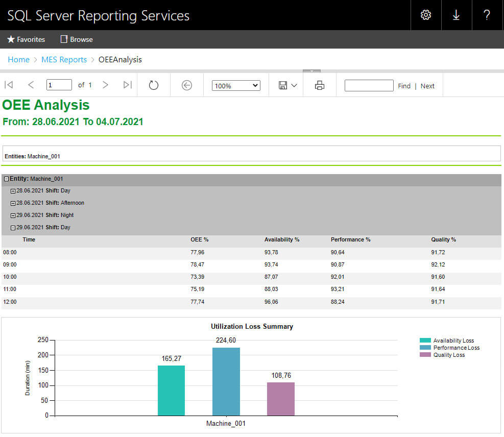504x437 pixels.
Task: Click Performance Loss legend color swatch
Action: click(425, 347)
